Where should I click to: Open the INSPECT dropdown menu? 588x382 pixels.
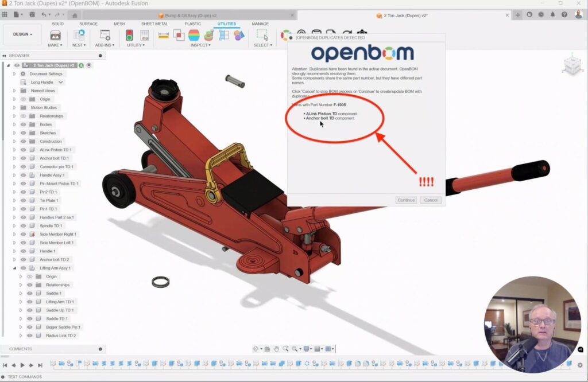200,45
